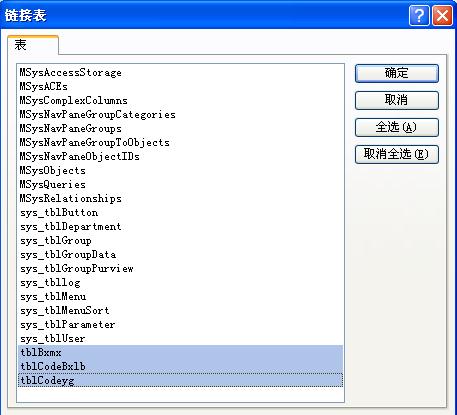Confirm with the 确定 button
Screen dimensions: 457x415
397,73
